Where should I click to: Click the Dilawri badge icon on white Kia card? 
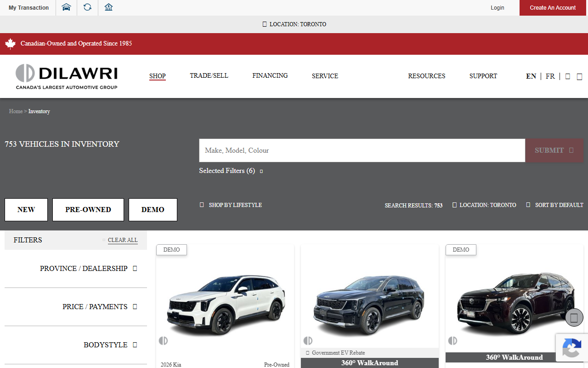[x=163, y=340]
